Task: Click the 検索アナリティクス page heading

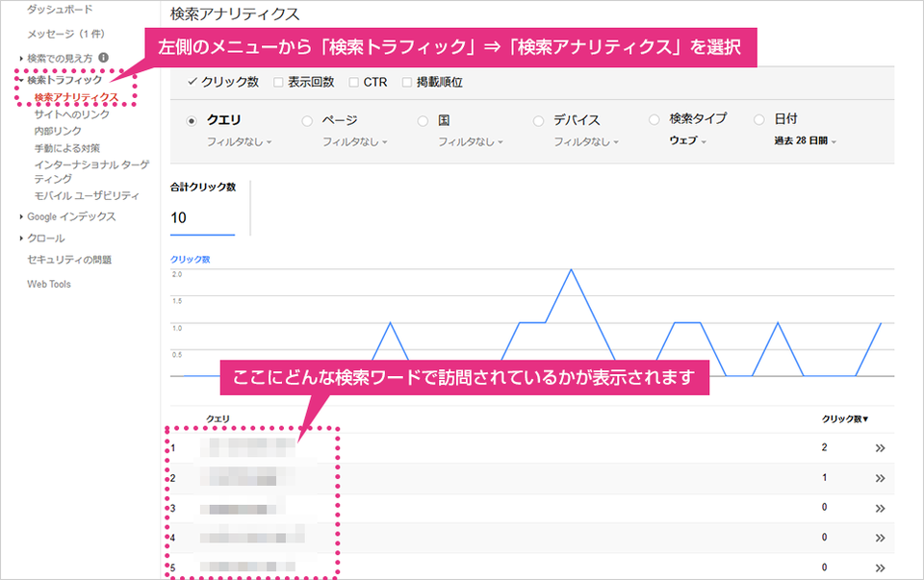Action: coord(235,14)
